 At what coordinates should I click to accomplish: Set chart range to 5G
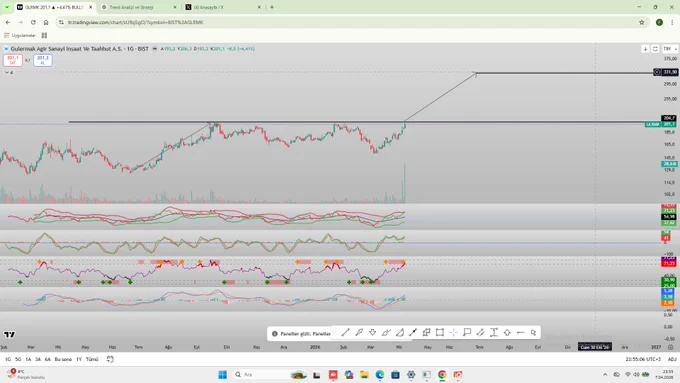(x=18, y=359)
